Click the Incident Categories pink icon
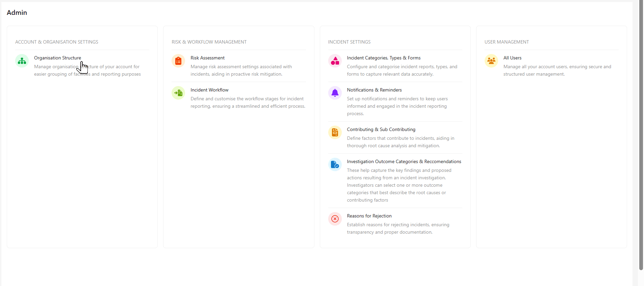This screenshot has width=644, height=286. 335,61
